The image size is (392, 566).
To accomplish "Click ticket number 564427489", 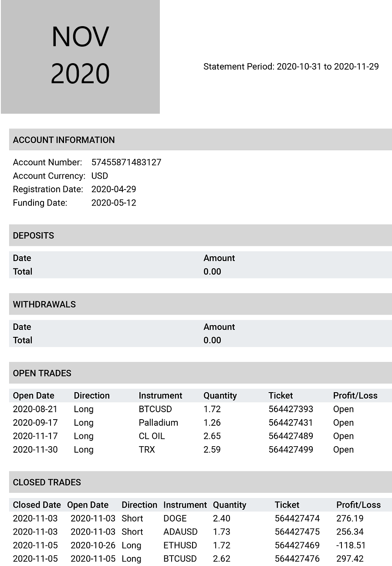I will pyautogui.click(x=291, y=436).
